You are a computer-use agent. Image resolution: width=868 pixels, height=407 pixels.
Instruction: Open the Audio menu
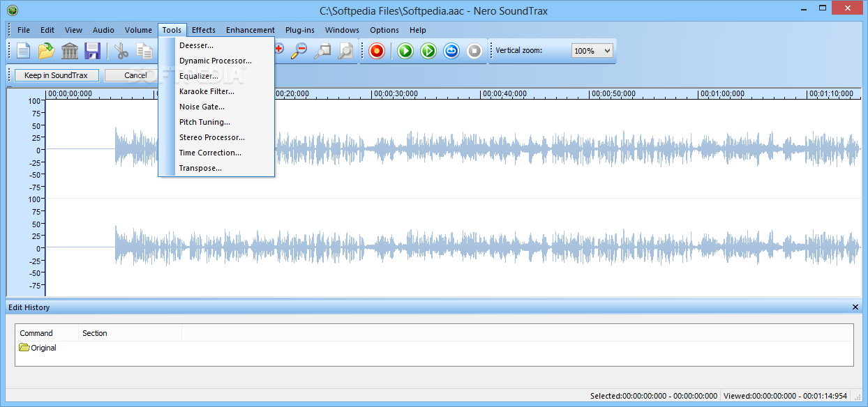[103, 30]
